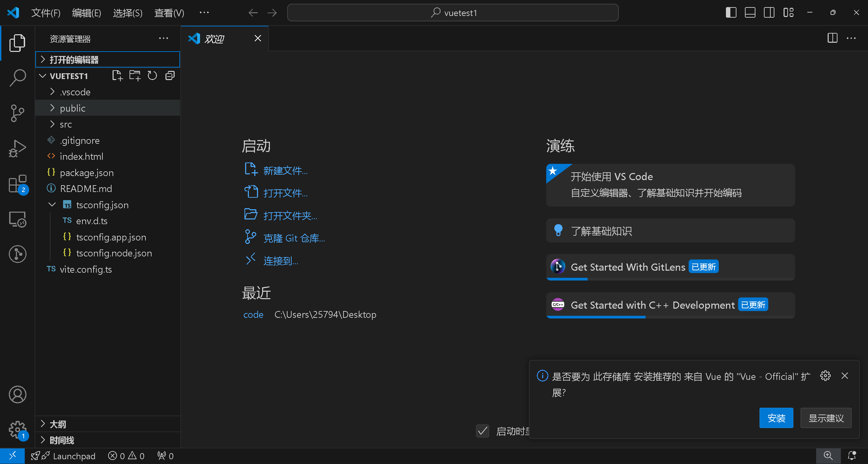Viewport: 868px width, 464px height.
Task: Click the 安装 install button in notification
Action: pos(776,418)
